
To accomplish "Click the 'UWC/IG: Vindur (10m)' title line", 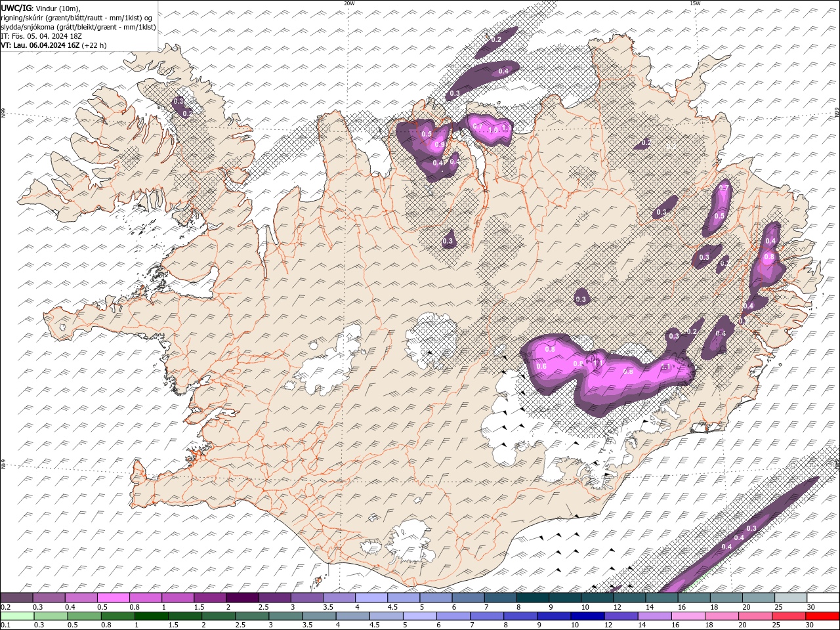I will point(41,8).
